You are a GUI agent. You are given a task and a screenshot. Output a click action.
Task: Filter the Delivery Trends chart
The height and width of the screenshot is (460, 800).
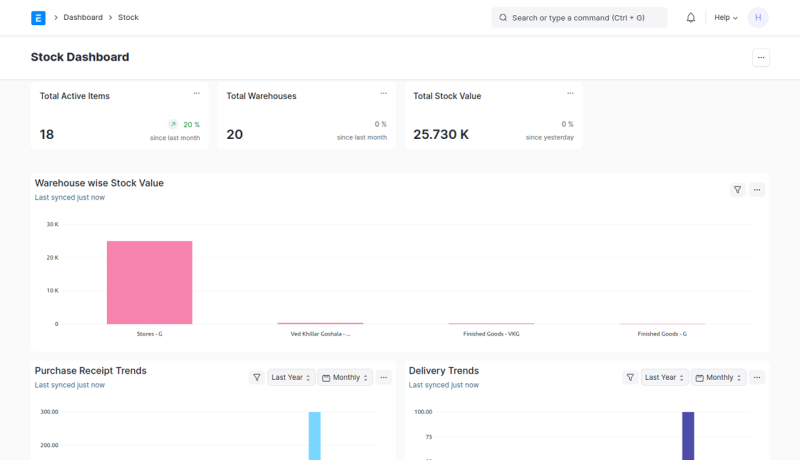(x=630, y=377)
